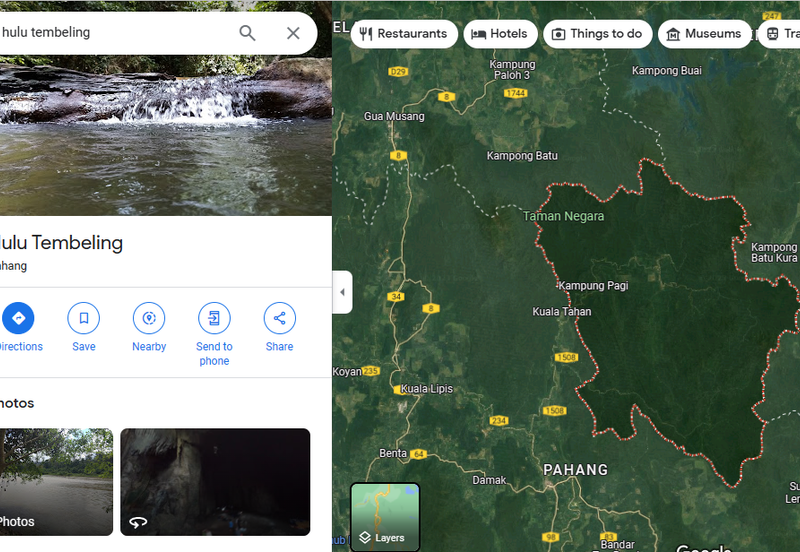Clear the search with X icon
Viewport: 800px width, 552px height.
[x=293, y=33]
